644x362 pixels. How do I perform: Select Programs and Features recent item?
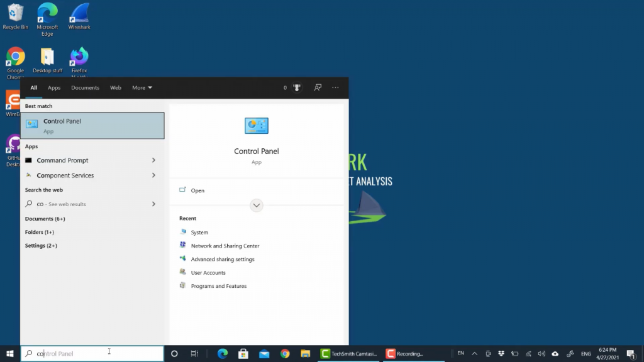point(218,286)
